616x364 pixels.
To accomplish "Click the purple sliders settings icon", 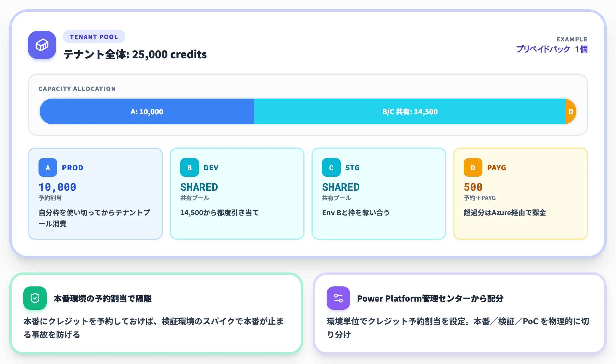I will click(338, 298).
